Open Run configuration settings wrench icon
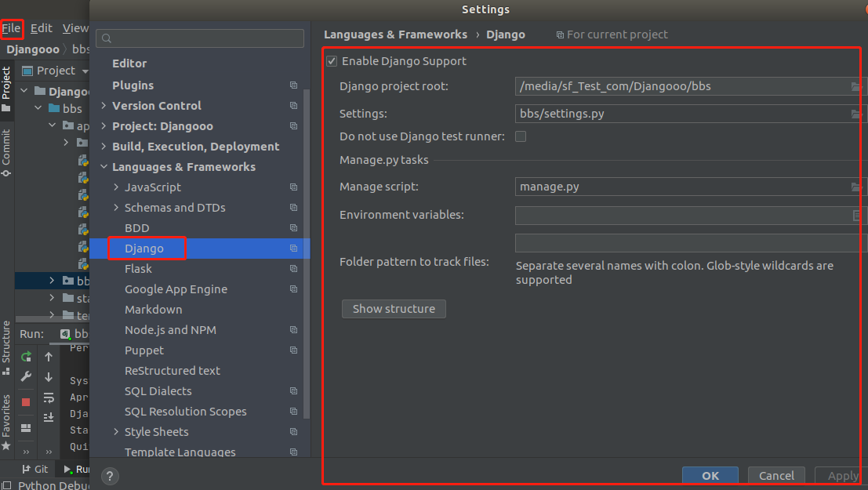Viewport: 868px width, 490px height. (x=26, y=376)
